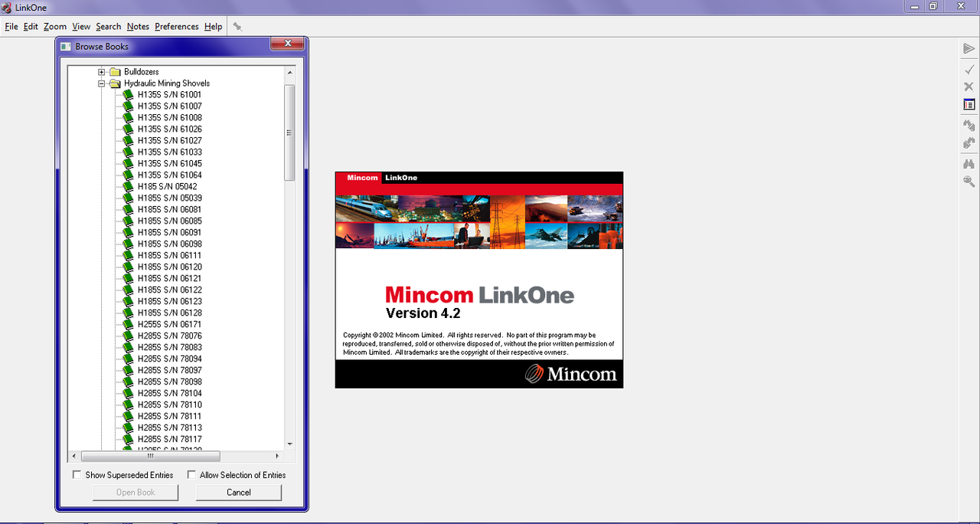Click the upper binoculars-with-arrow icon
Viewport: 980px width, 524px height.
coord(969,125)
